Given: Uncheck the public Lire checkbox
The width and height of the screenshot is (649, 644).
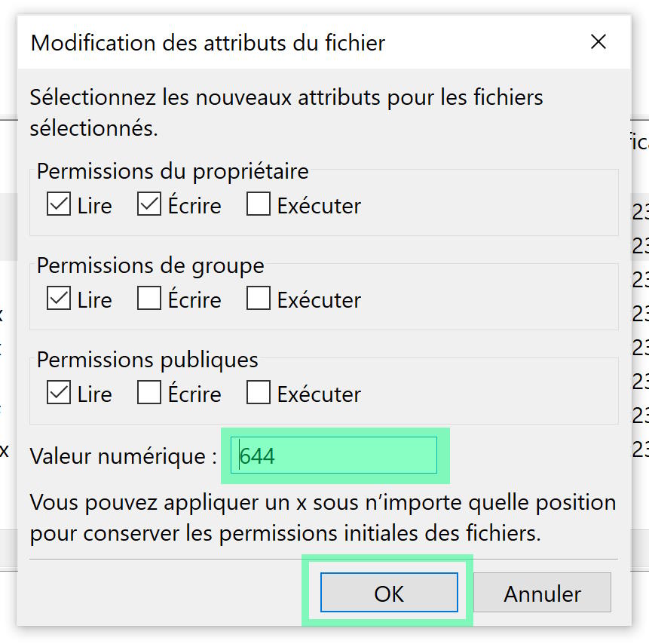Looking at the screenshot, I should [x=59, y=394].
